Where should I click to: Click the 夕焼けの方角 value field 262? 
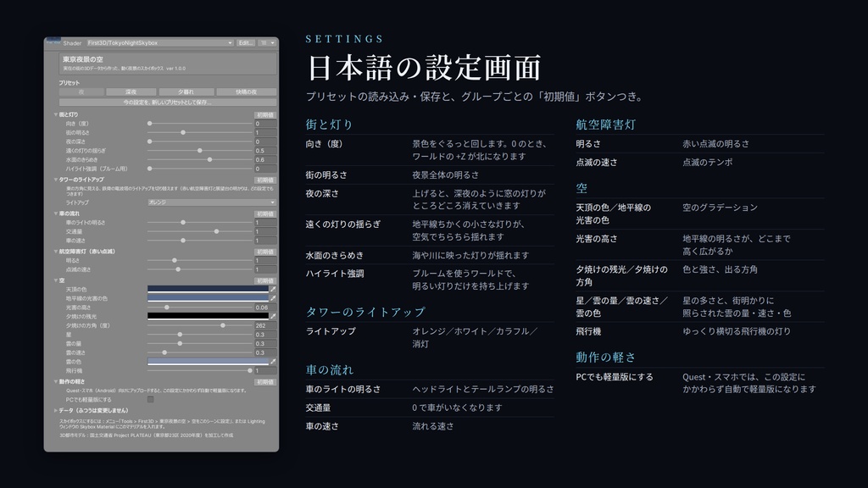pyautogui.click(x=265, y=326)
